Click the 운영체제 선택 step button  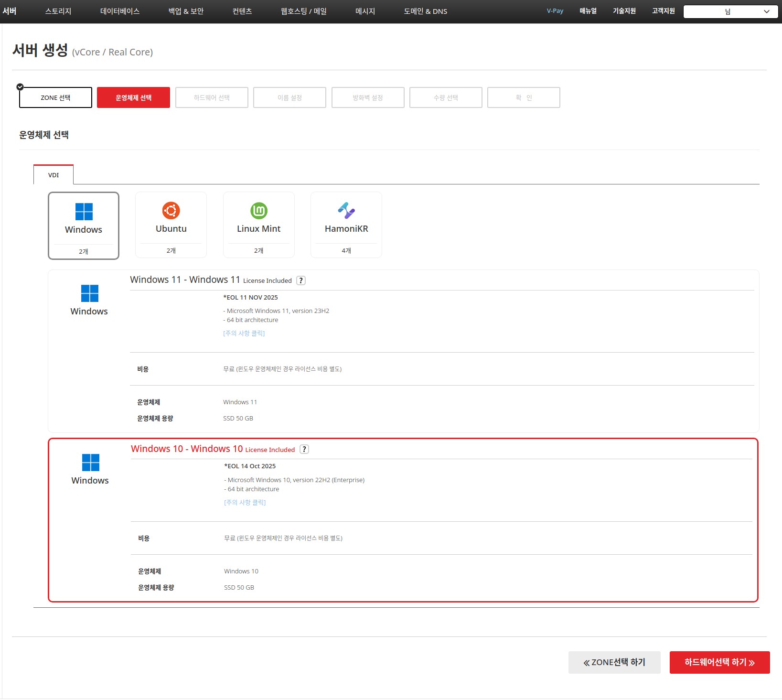[x=133, y=97]
